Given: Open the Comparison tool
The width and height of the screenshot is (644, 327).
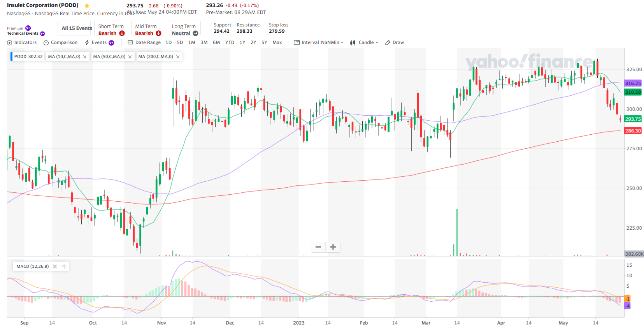Looking at the screenshot, I should [x=60, y=43].
